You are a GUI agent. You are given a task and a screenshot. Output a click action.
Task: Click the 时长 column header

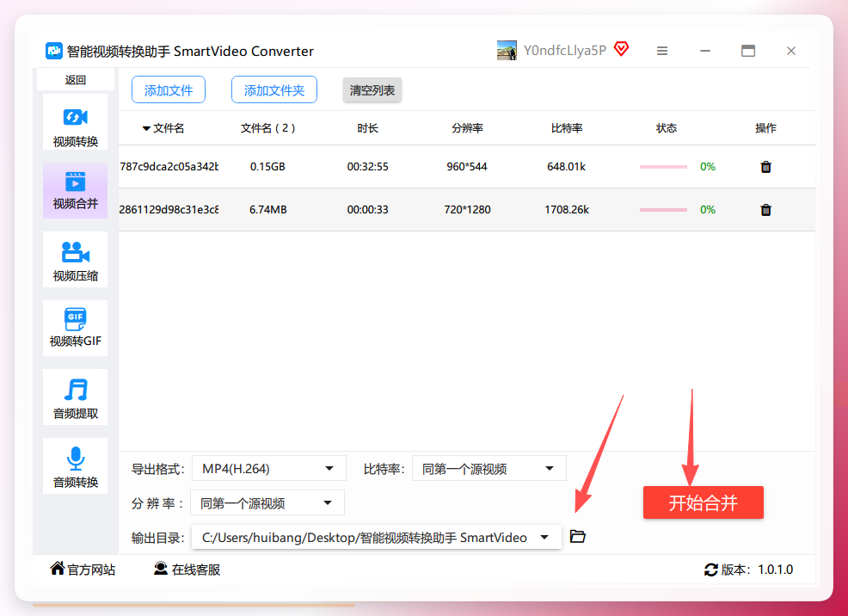click(367, 128)
